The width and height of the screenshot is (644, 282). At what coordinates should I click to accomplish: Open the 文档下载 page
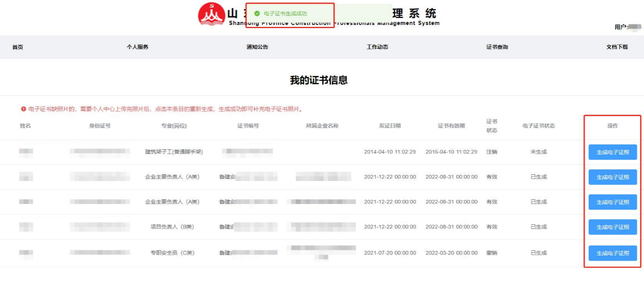(617, 47)
